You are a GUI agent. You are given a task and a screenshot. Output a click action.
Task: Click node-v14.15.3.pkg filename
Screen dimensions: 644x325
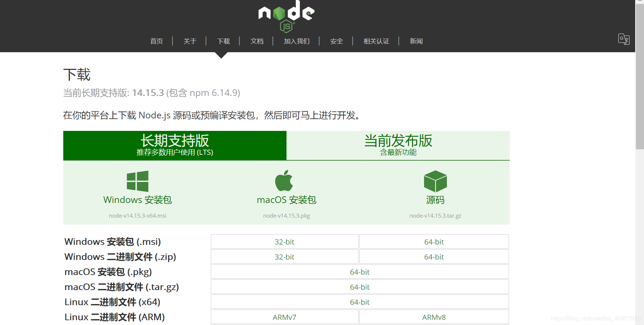point(287,216)
